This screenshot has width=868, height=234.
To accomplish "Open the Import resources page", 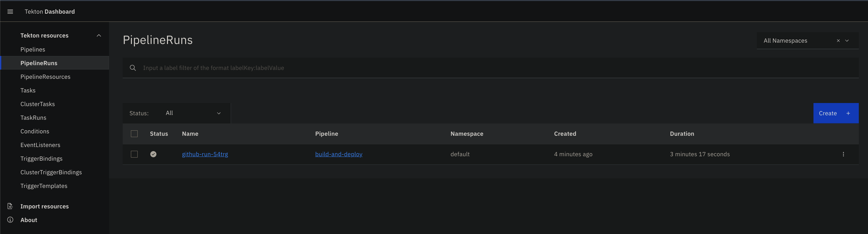I will pos(45,206).
